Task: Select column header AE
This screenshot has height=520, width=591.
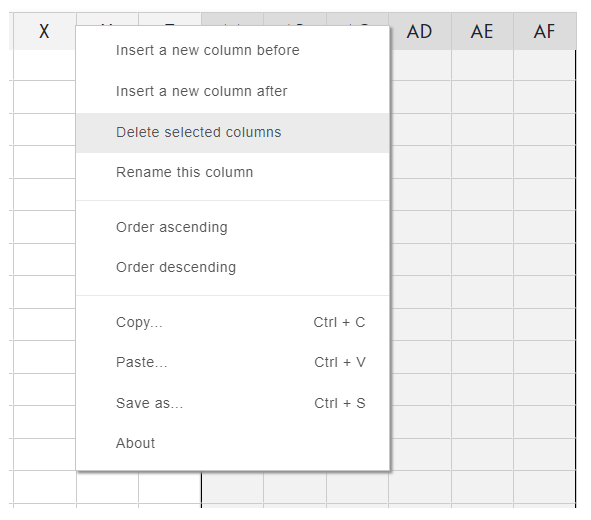Action: (482, 31)
